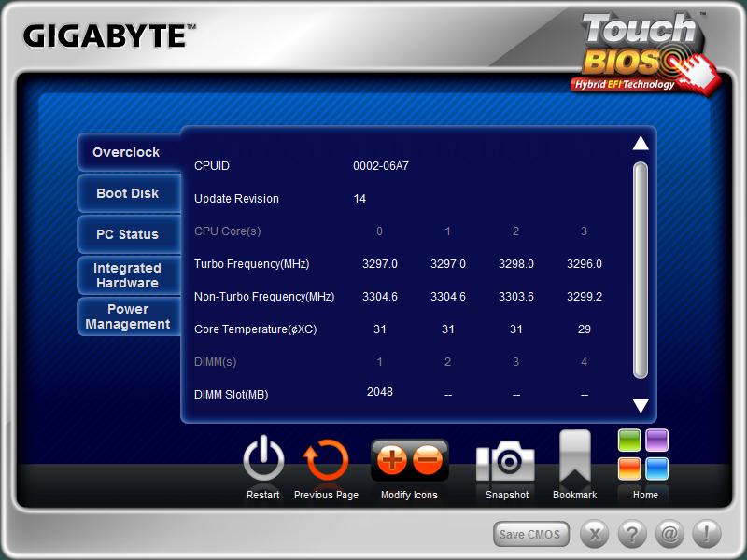Click the DIMM Slot value 2048

coord(380,391)
